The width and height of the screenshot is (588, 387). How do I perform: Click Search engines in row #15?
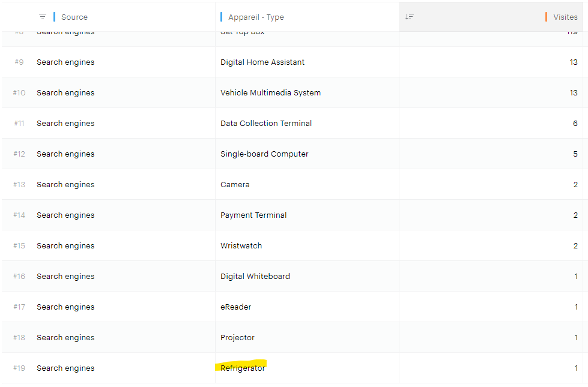[x=65, y=246]
